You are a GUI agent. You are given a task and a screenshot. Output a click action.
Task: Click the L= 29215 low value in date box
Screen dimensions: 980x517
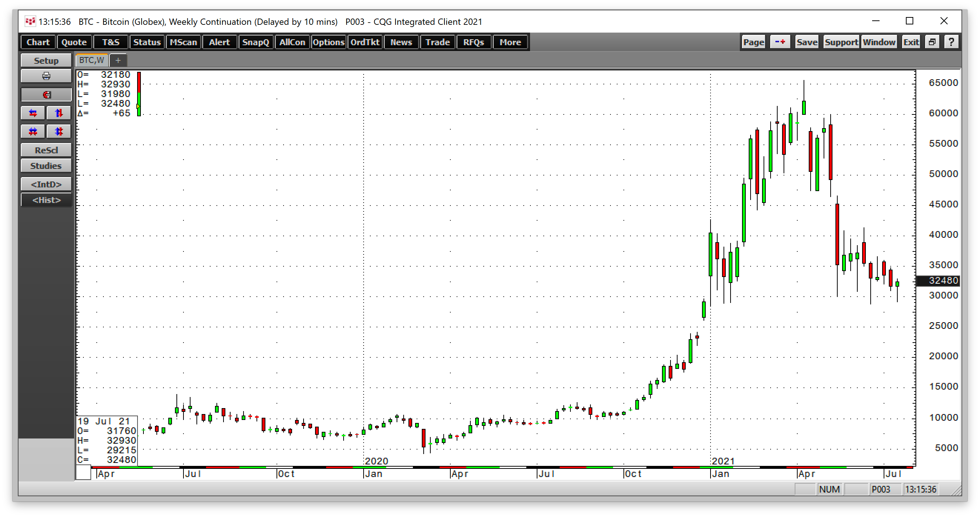(106, 450)
